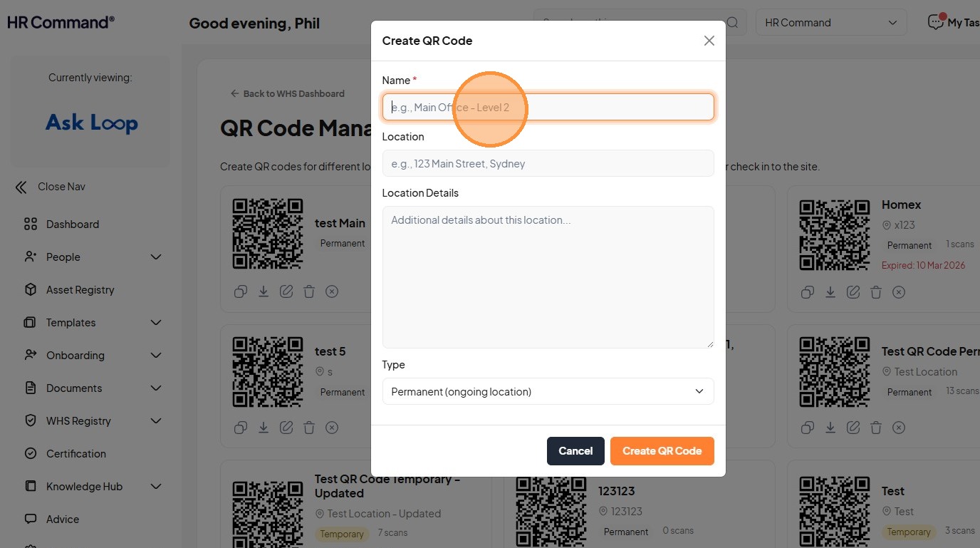Download the Homex QR code
The image size is (980, 548).
click(x=830, y=292)
